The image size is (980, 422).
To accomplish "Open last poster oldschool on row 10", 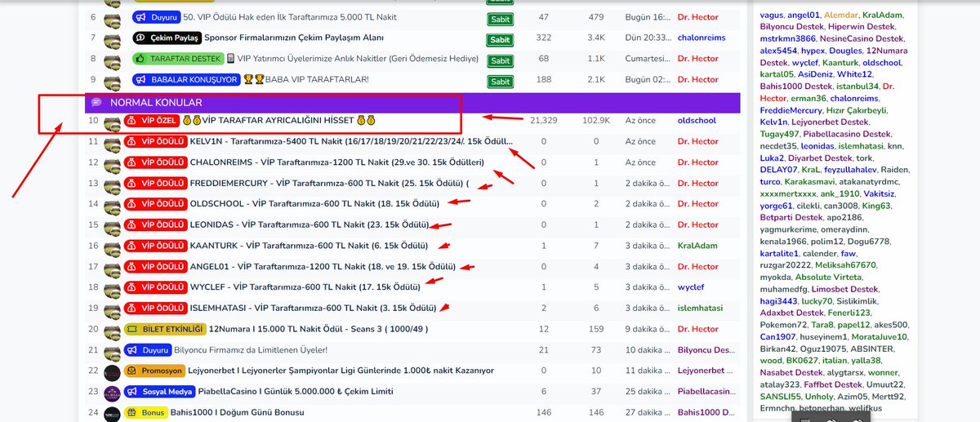I will [697, 120].
